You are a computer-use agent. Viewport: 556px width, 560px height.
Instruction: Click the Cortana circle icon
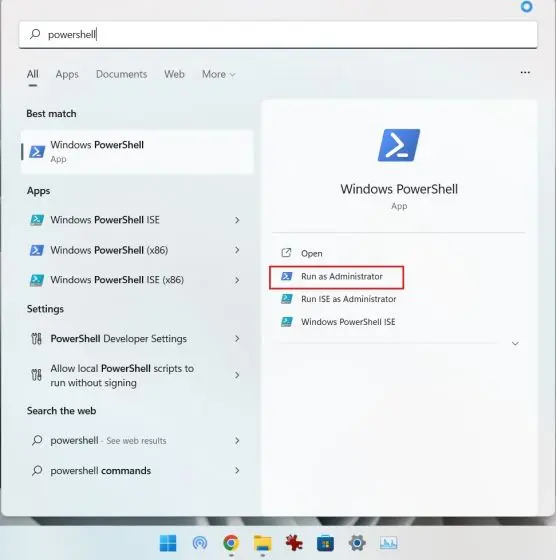(x=526, y=6)
